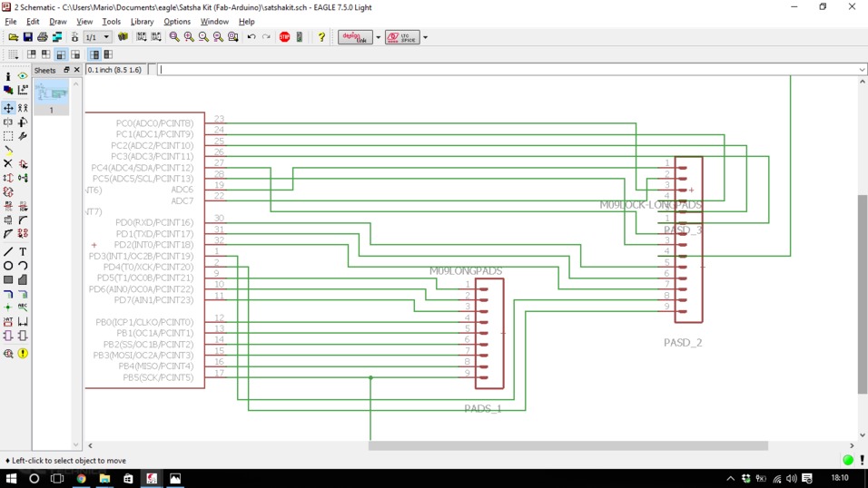Expand the LTspice dropdown arrow
Image resolution: width=868 pixels, height=488 pixels.
point(425,37)
